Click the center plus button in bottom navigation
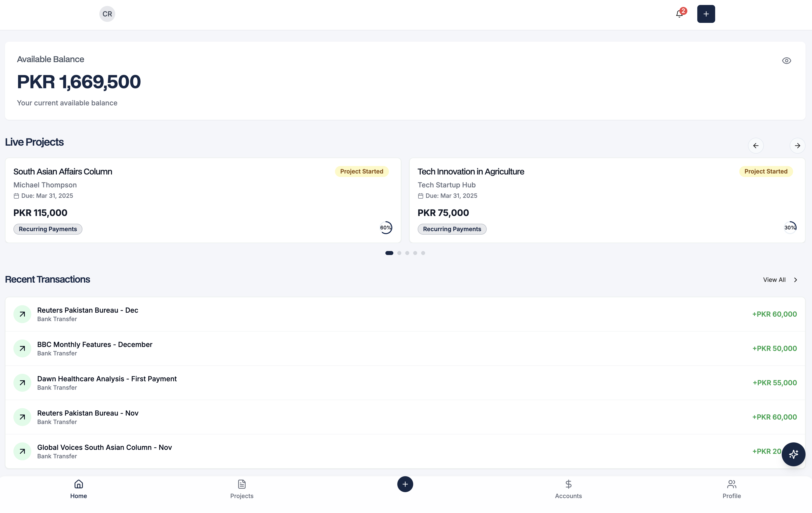 [x=405, y=484]
